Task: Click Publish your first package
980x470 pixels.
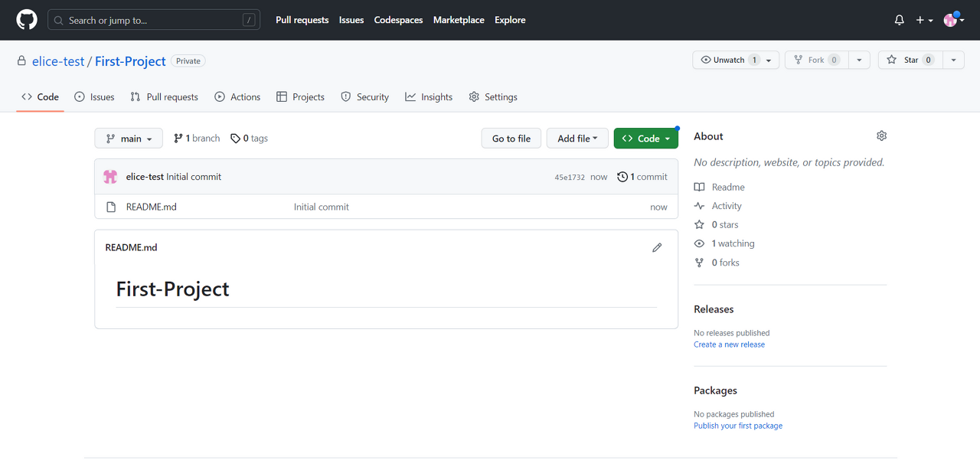Action: tap(738, 426)
